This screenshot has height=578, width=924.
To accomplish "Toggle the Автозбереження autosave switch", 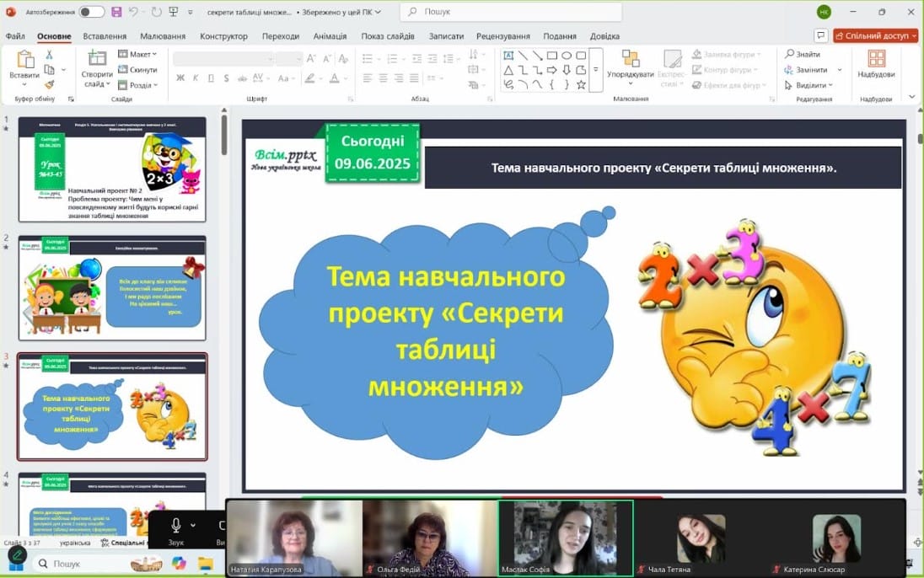I will (x=91, y=12).
